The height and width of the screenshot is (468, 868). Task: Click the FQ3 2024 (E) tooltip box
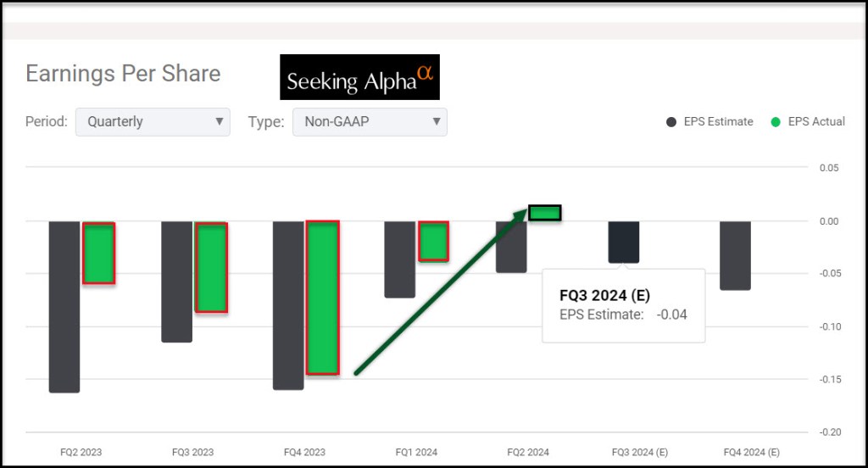point(623,305)
